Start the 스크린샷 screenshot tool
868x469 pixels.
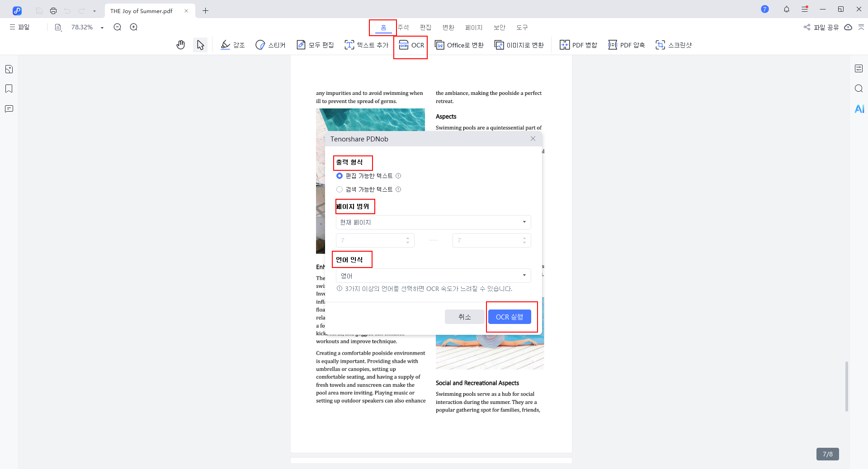[x=674, y=45]
